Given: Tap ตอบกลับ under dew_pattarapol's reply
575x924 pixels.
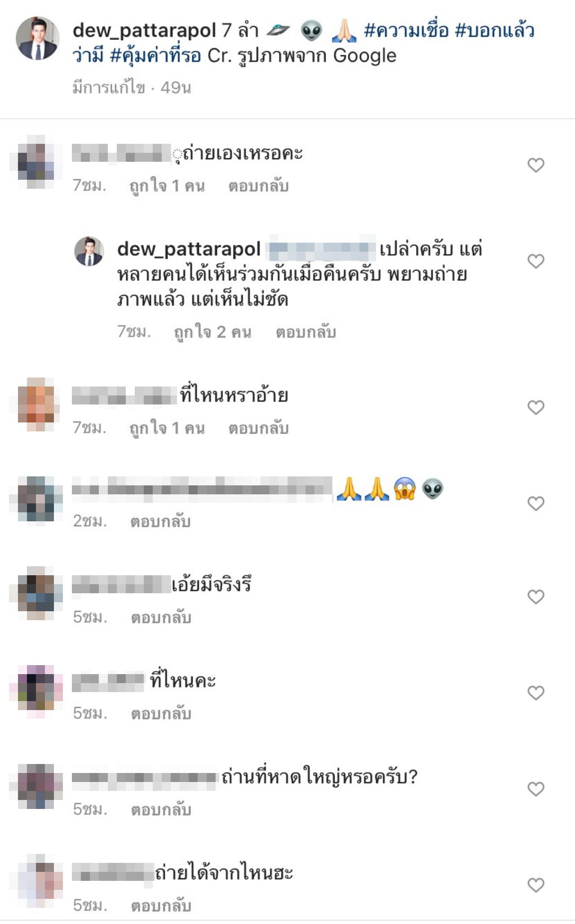Looking at the screenshot, I should (x=306, y=332).
